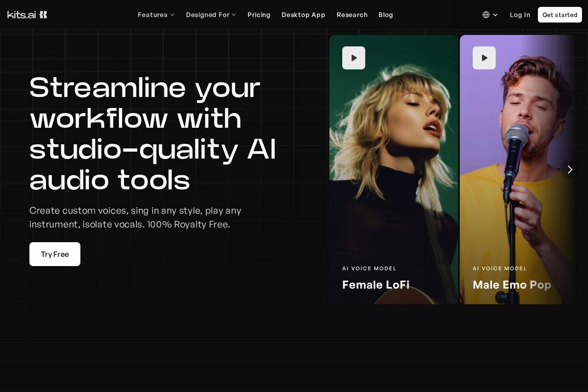This screenshot has height=392, width=588.
Task: Click the globe language icon
Action: [x=486, y=15]
